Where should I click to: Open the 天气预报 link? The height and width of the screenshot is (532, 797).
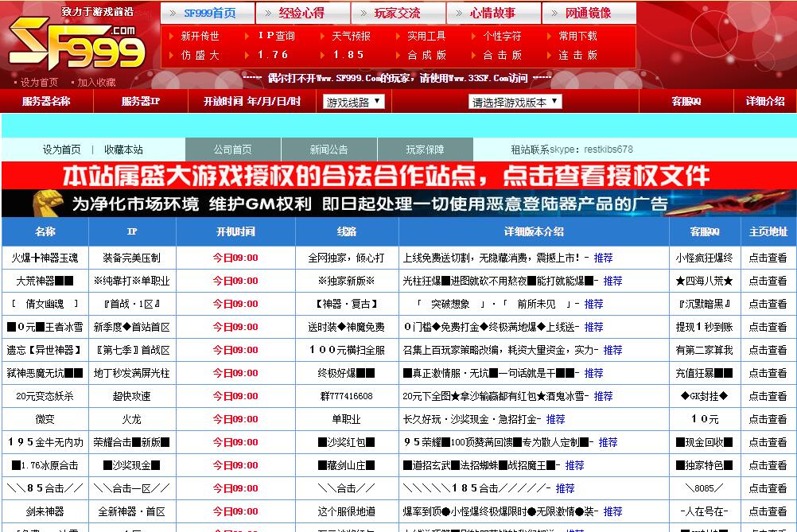pyautogui.click(x=352, y=36)
